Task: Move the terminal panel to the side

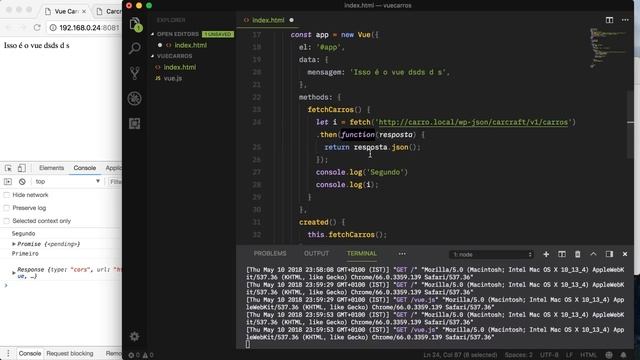Action: (x=609, y=254)
